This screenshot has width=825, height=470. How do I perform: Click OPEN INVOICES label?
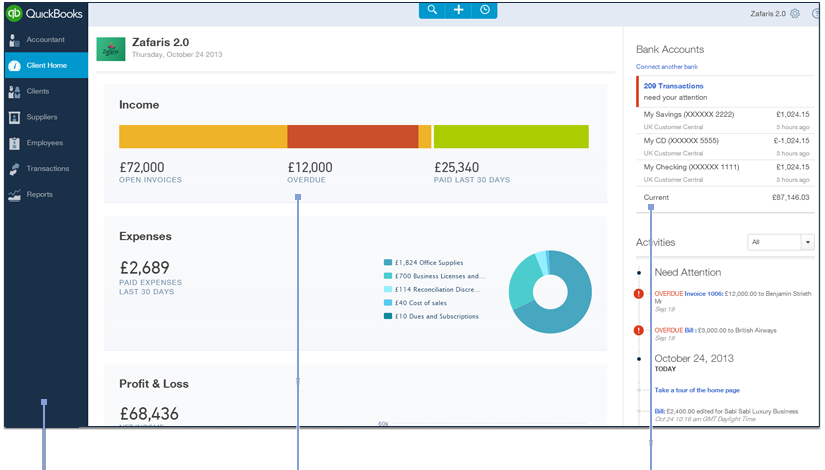[x=150, y=180]
